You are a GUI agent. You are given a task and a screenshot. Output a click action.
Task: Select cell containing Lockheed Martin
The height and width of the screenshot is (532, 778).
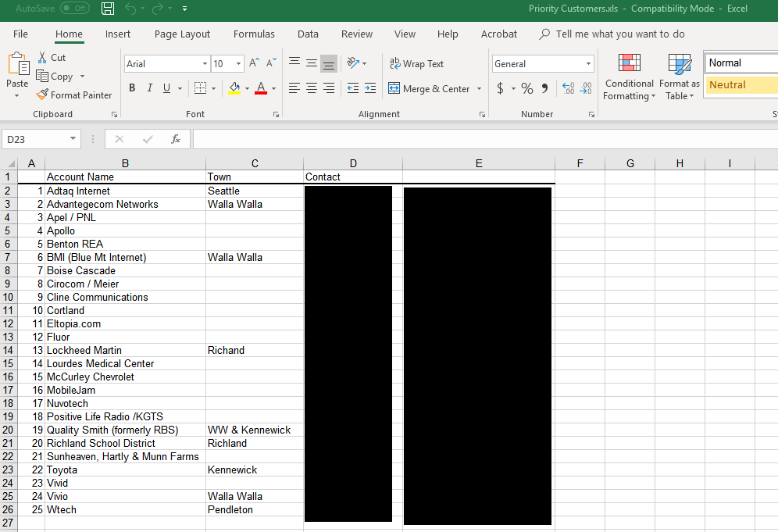125,350
